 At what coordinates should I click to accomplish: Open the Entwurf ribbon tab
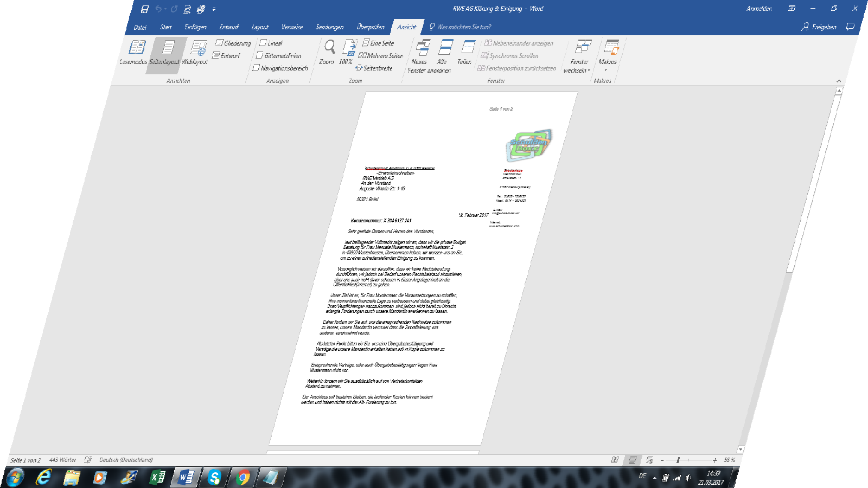point(229,27)
